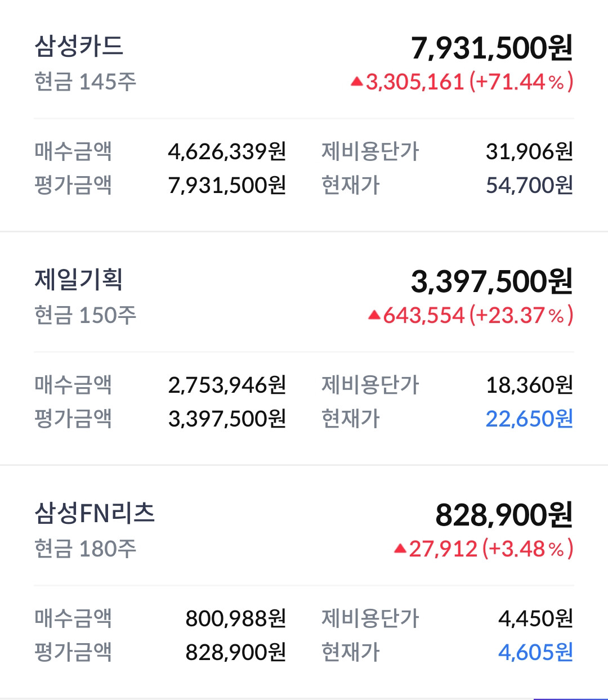Click the blue 4,605원 current price
608x700 pixels.
535,652
